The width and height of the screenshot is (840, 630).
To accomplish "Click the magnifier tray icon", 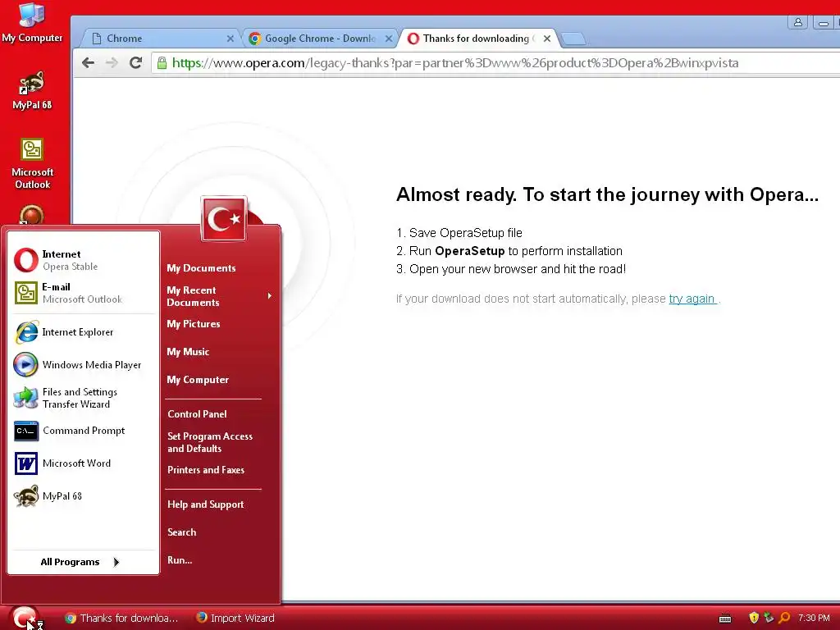I will (784, 618).
